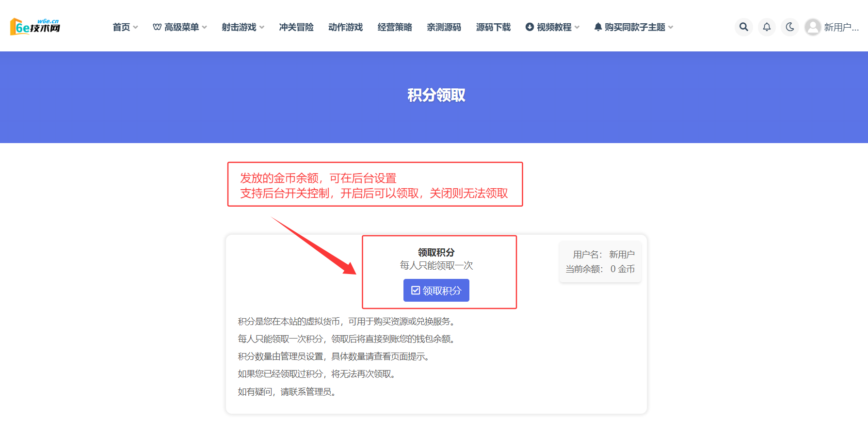Open 源码下载 navigation link

[x=493, y=27]
